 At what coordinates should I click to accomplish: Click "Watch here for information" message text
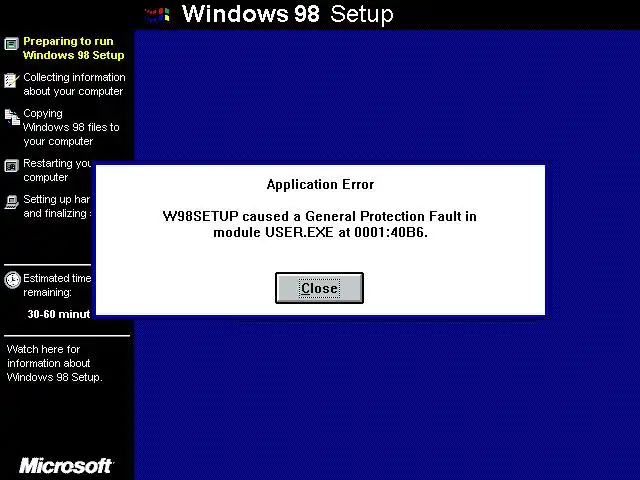coord(54,363)
